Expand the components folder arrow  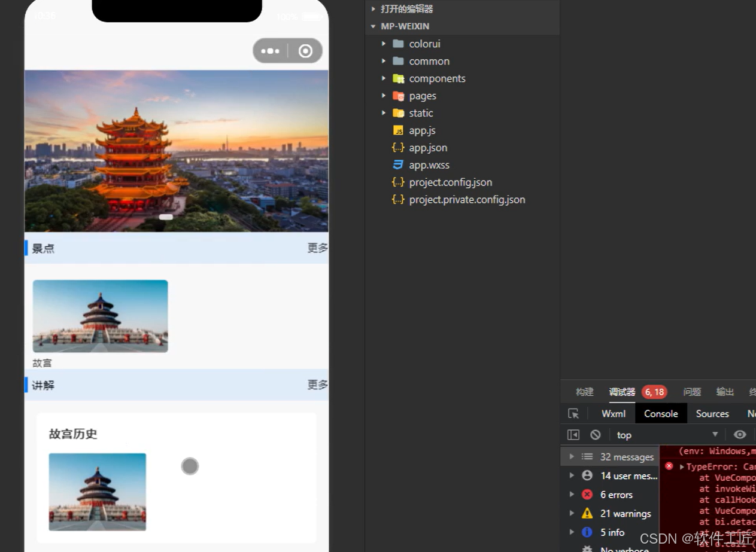tap(384, 78)
